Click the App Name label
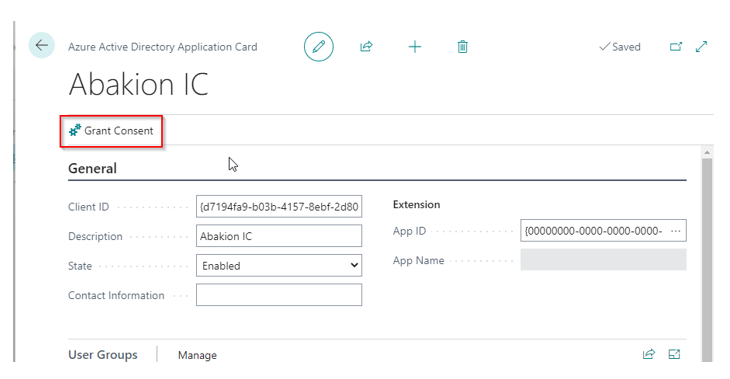 (x=419, y=260)
